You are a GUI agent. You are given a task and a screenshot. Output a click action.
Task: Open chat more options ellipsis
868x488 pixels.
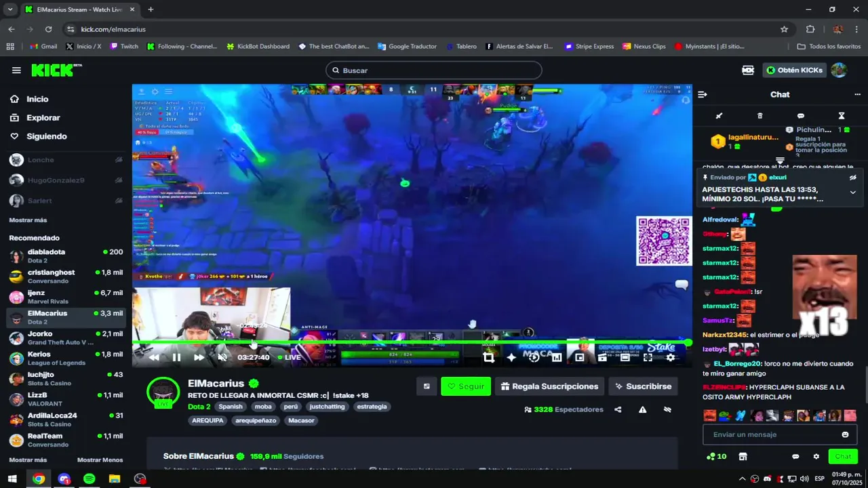pyautogui.click(x=857, y=94)
